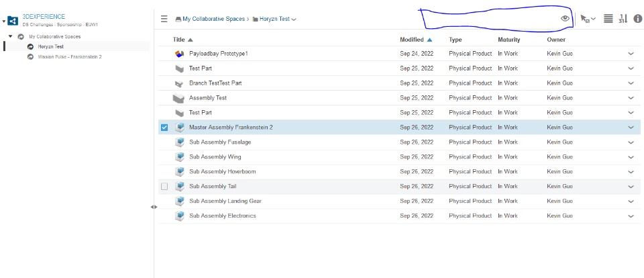
Task: Click the Payloadbay Prototype1 product icon
Action: pyautogui.click(x=179, y=54)
